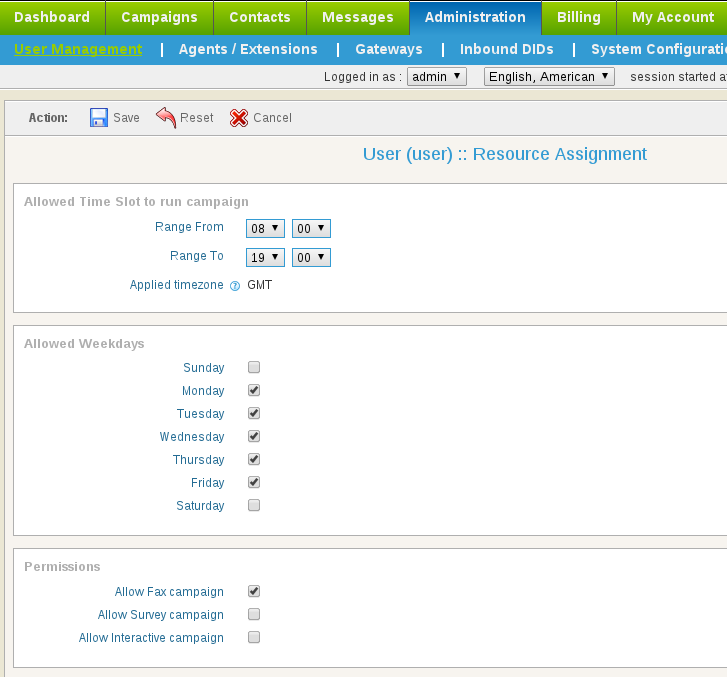Open the Applied timezone help icon
The height and width of the screenshot is (677, 727).
(235, 286)
